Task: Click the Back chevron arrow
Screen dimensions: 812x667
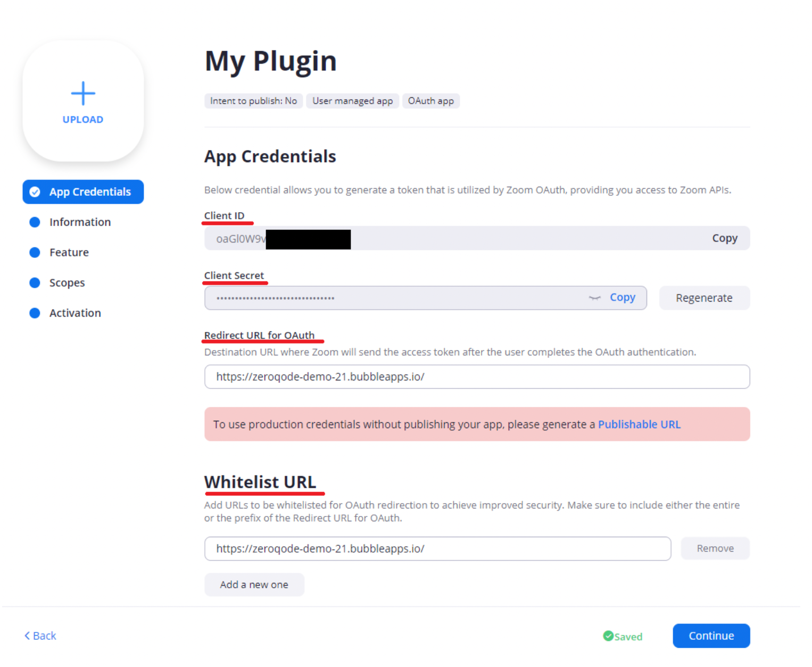Action: coord(27,636)
